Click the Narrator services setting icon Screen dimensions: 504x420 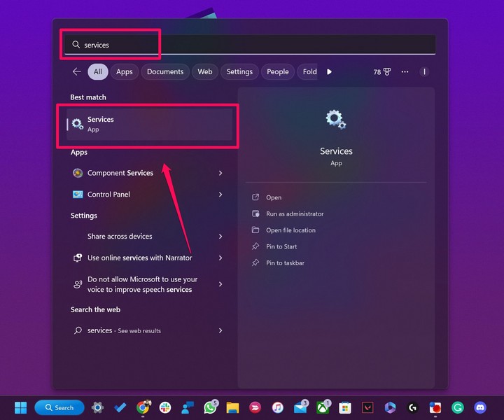[78, 258]
